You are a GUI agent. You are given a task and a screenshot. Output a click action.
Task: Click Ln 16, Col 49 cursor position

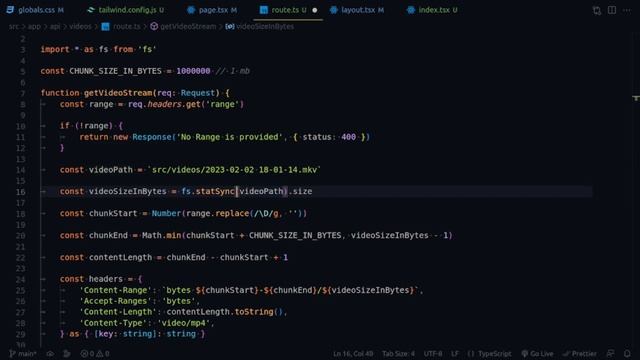[x=353, y=354]
